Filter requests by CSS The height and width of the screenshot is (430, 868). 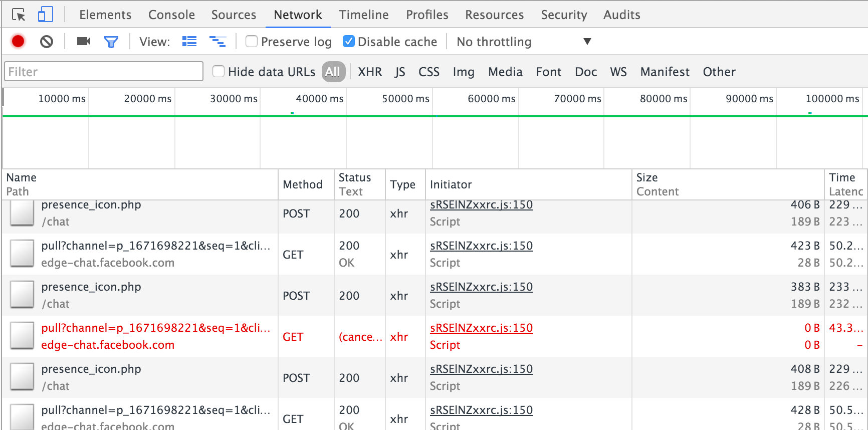click(428, 72)
